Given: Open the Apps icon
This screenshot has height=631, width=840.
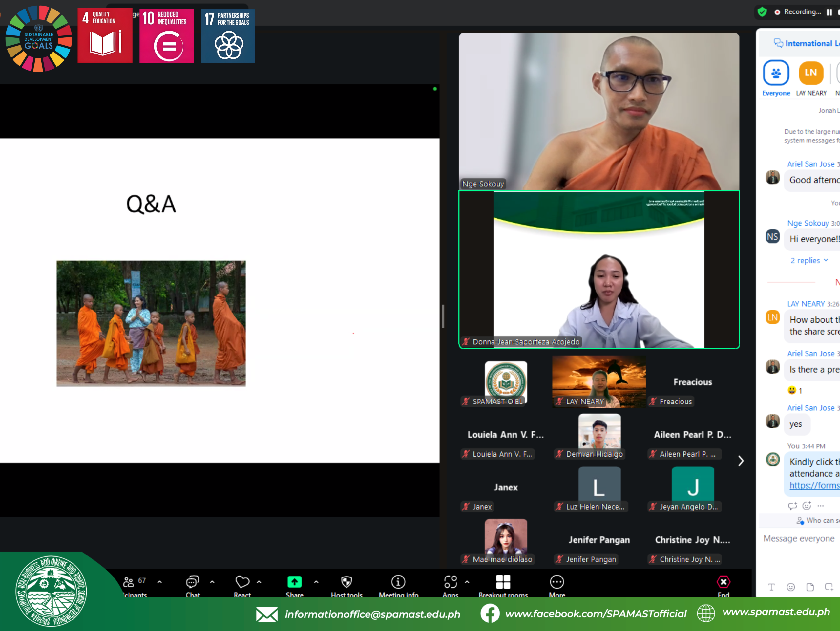Looking at the screenshot, I should coord(451,582).
